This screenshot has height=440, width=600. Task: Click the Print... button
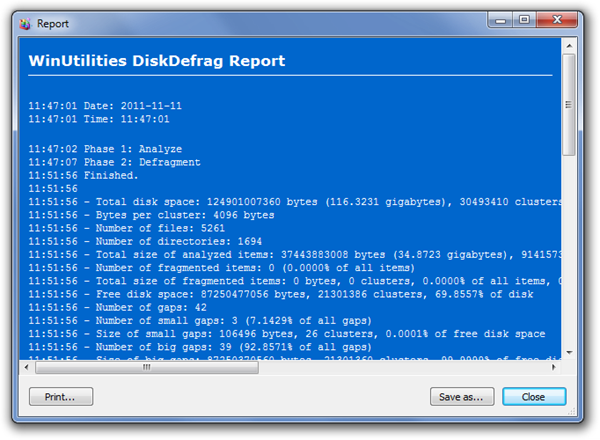(61, 396)
